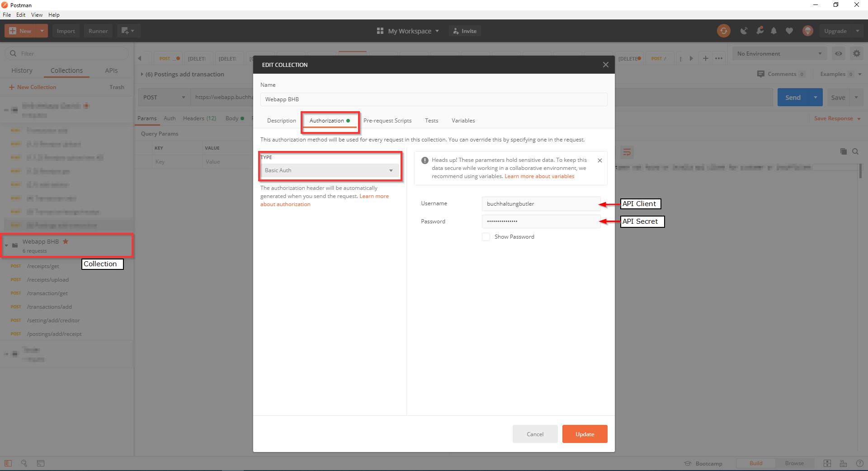Open the No Environment selector
Screen dimensions: 868x471
pos(779,53)
